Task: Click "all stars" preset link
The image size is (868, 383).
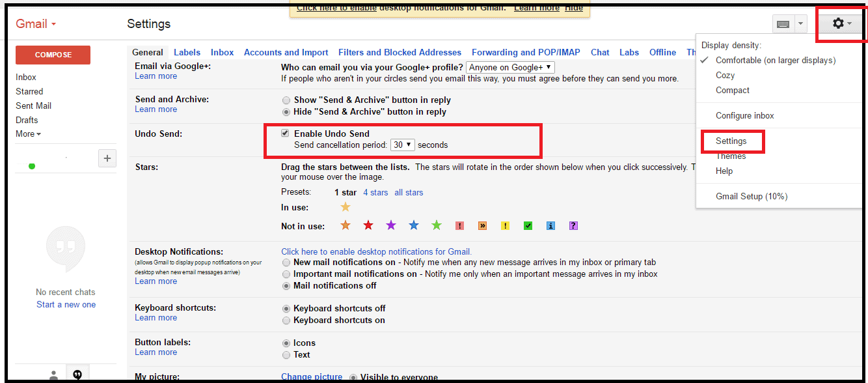Action: tap(409, 192)
